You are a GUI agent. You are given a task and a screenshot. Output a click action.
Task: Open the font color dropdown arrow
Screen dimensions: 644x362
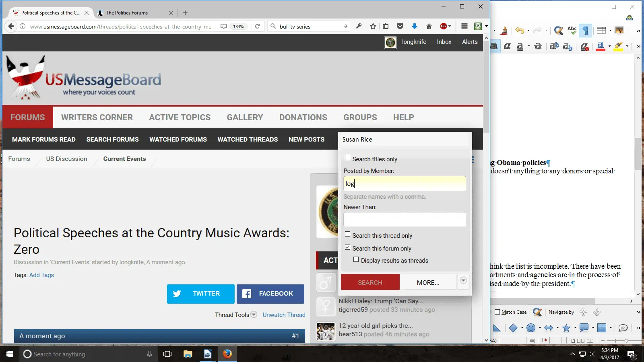tap(609, 47)
